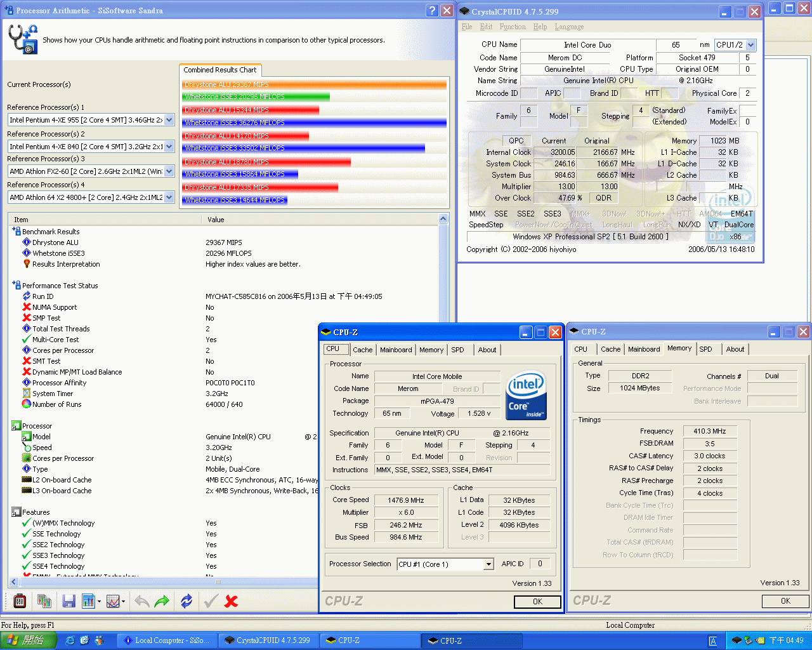Open Reference Processor 1 Pentium 4-XE 955 dropdown
Viewport: 812px width, 650px height.
(x=169, y=120)
